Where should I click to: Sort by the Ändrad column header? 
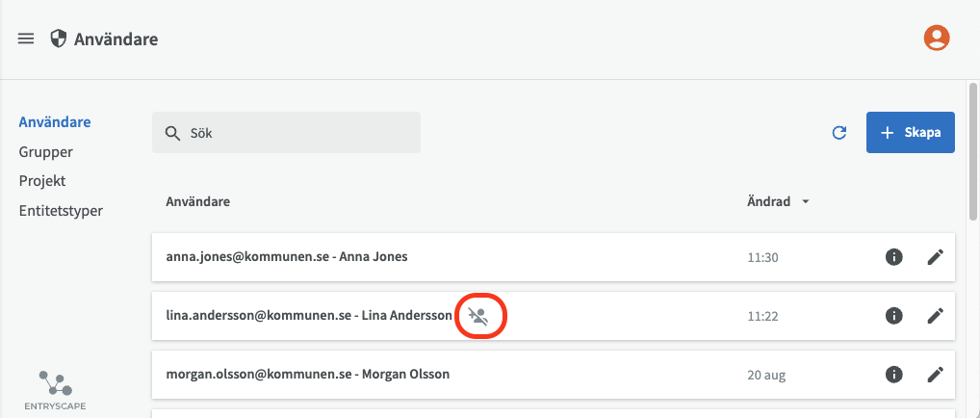coord(768,201)
